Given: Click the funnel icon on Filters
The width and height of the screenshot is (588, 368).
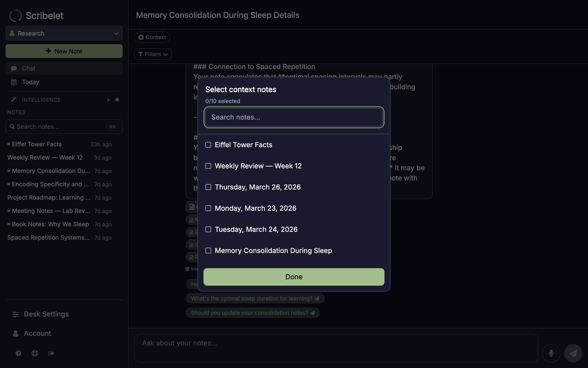Looking at the screenshot, I should pos(140,54).
